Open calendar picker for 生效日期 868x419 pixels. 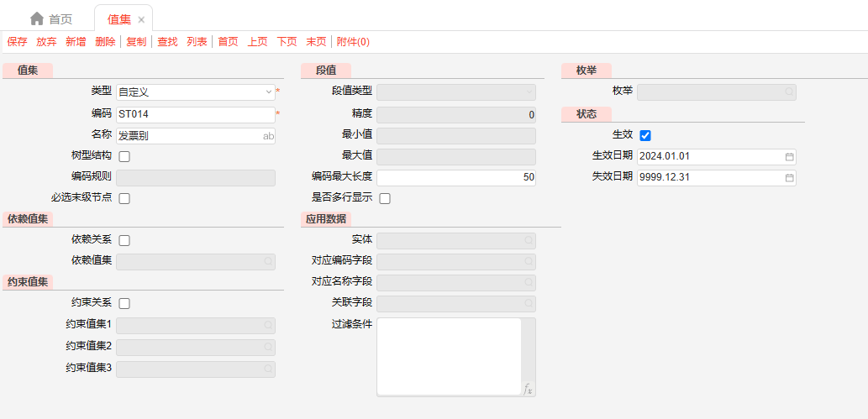coord(789,157)
